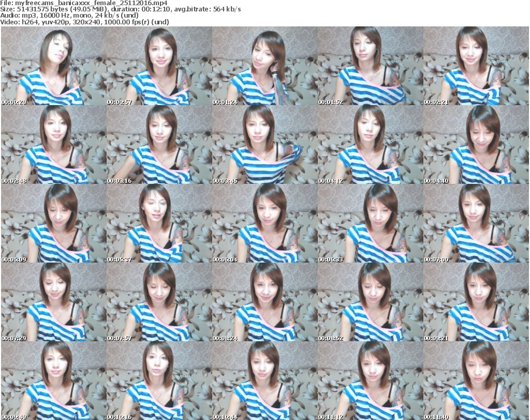This screenshot has height=420, width=530.
Task: Click the frame with timestamp 00:07:00
Action: [x=476, y=223]
